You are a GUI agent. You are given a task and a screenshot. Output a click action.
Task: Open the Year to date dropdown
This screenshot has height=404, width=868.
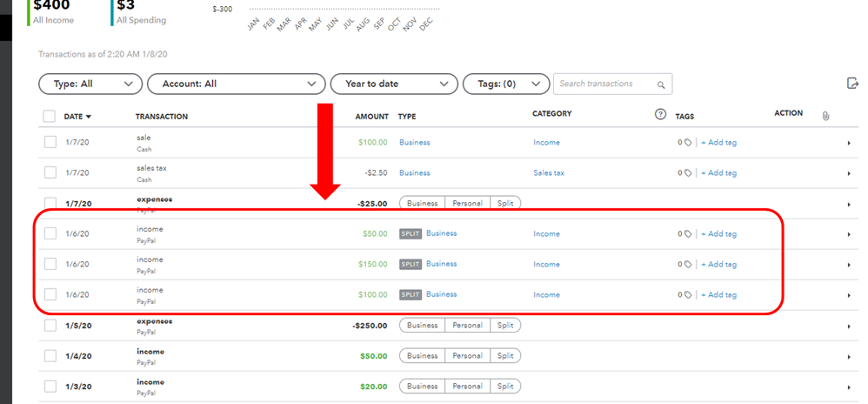point(394,84)
